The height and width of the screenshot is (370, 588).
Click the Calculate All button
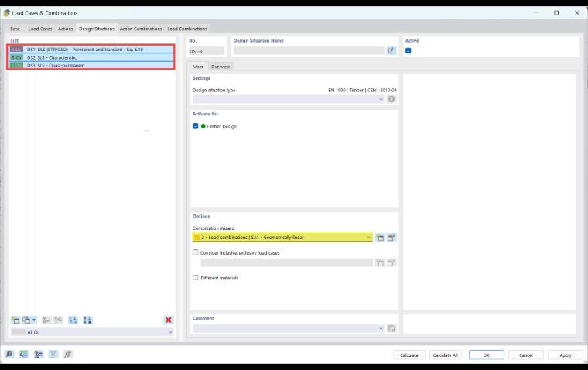(x=445, y=355)
